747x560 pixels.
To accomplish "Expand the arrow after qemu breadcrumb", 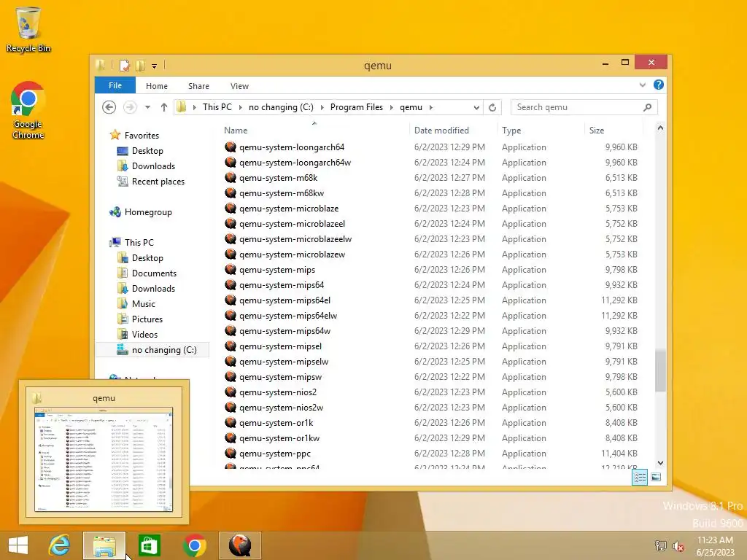I will (430, 108).
